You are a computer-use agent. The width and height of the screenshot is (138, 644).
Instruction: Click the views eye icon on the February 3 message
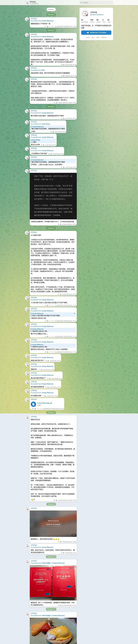(x=48, y=26)
